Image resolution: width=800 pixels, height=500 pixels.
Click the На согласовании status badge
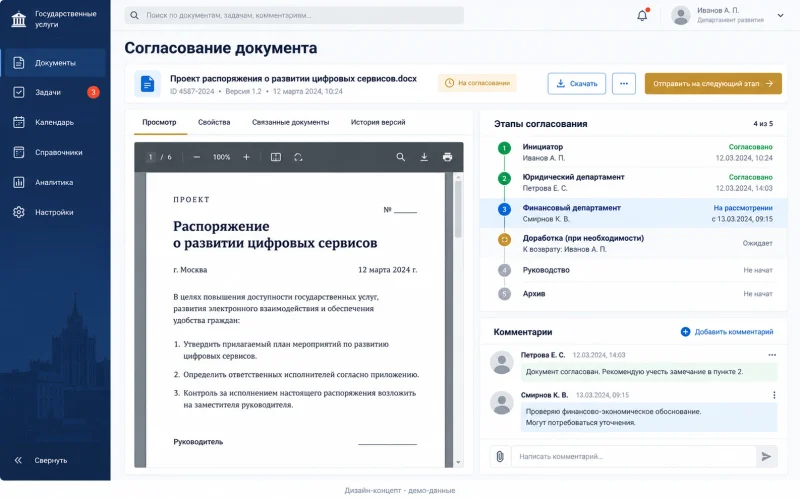[x=477, y=83]
